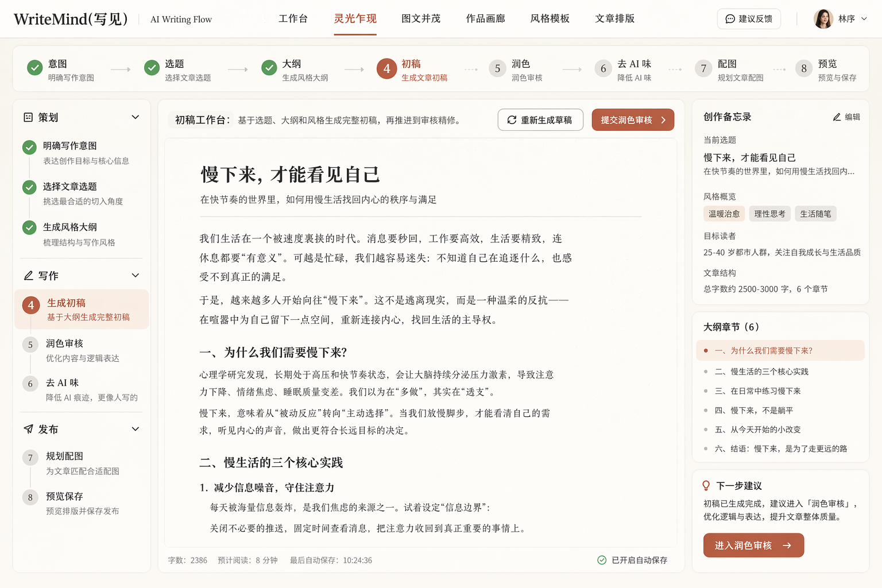Click the 字数:2386 status text
882x588 pixels.
point(188,560)
